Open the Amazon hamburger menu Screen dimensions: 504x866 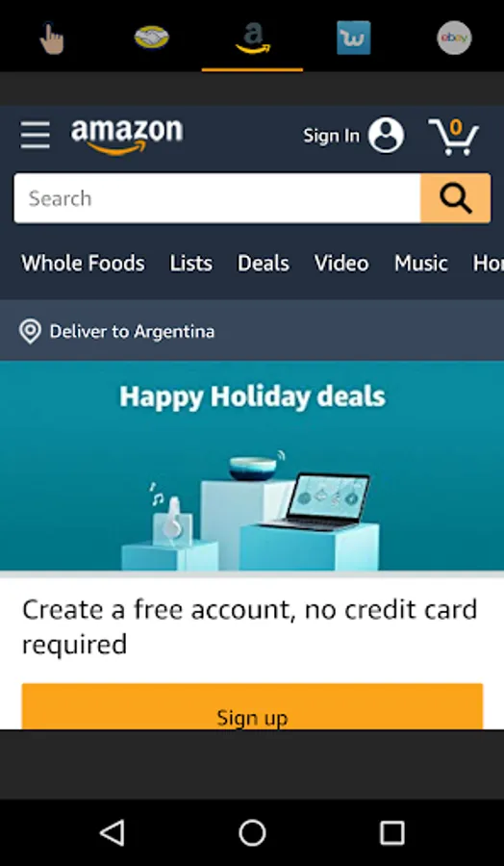[x=36, y=136]
